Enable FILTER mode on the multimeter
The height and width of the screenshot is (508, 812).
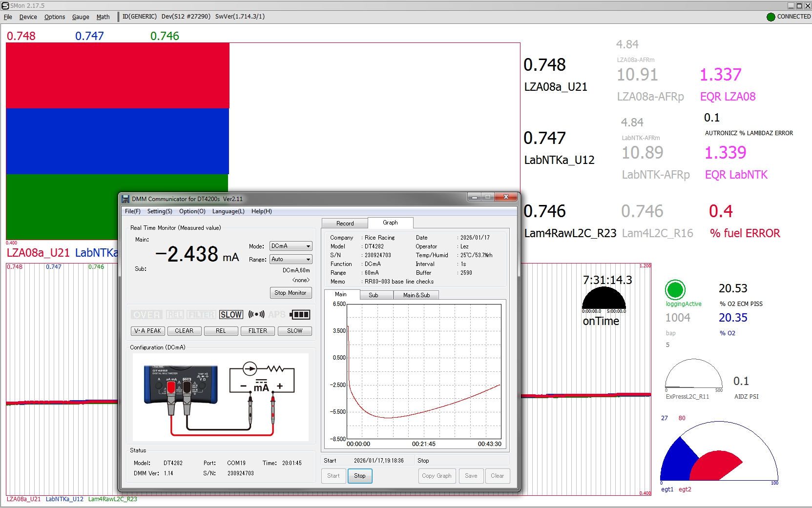pos(257,331)
